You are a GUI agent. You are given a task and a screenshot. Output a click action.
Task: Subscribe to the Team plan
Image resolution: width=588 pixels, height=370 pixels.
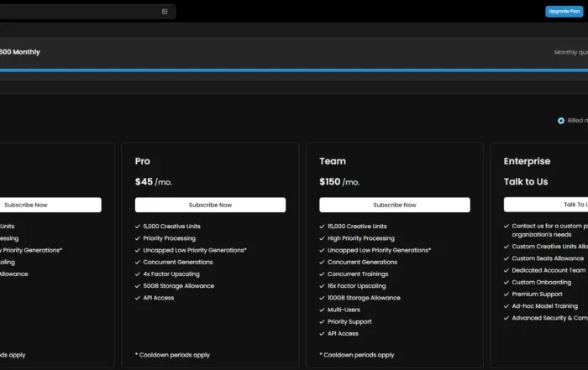(x=395, y=205)
